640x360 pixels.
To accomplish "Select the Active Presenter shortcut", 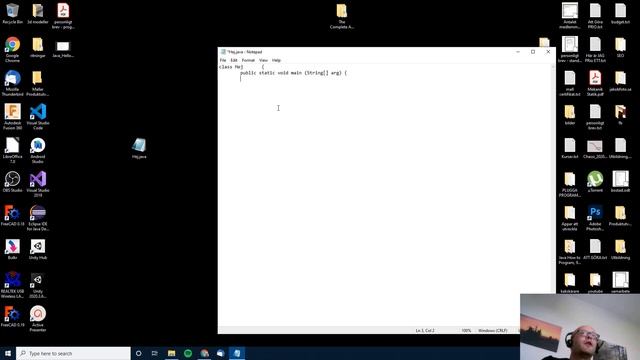I will click(38, 319).
